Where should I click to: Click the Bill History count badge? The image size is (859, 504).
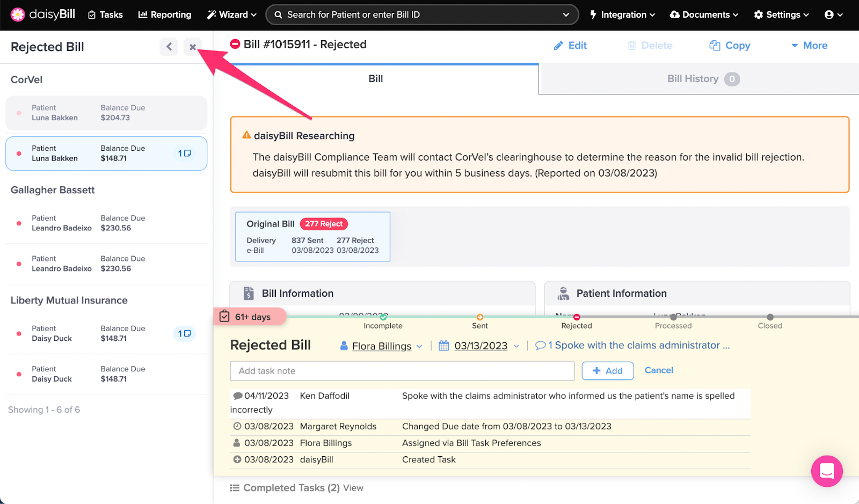(x=732, y=79)
